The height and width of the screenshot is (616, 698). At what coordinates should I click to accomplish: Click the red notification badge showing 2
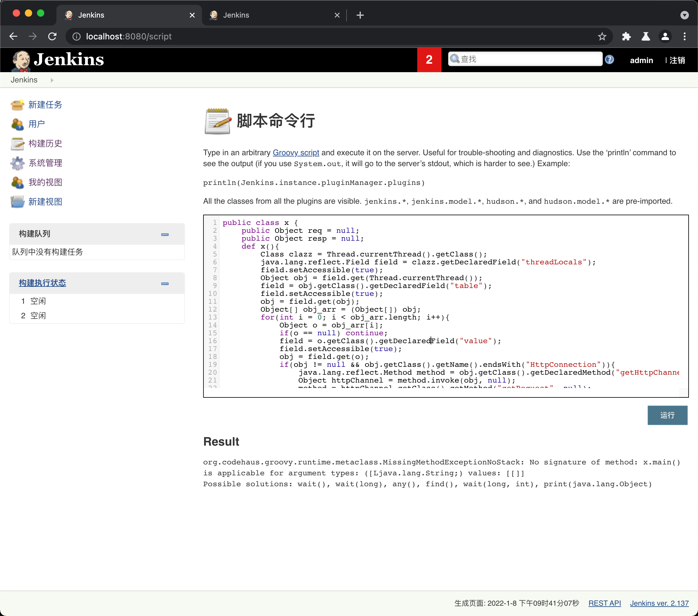point(429,60)
